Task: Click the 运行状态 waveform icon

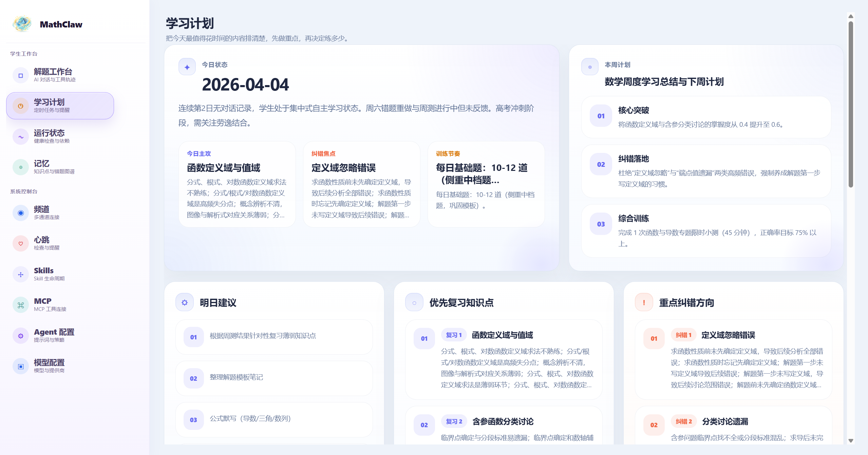Action: pos(20,136)
